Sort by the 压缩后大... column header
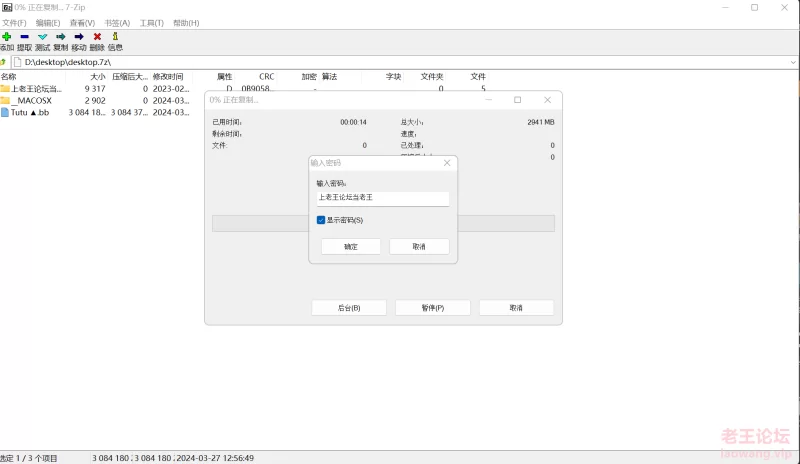The width and height of the screenshot is (800, 464). [130, 77]
